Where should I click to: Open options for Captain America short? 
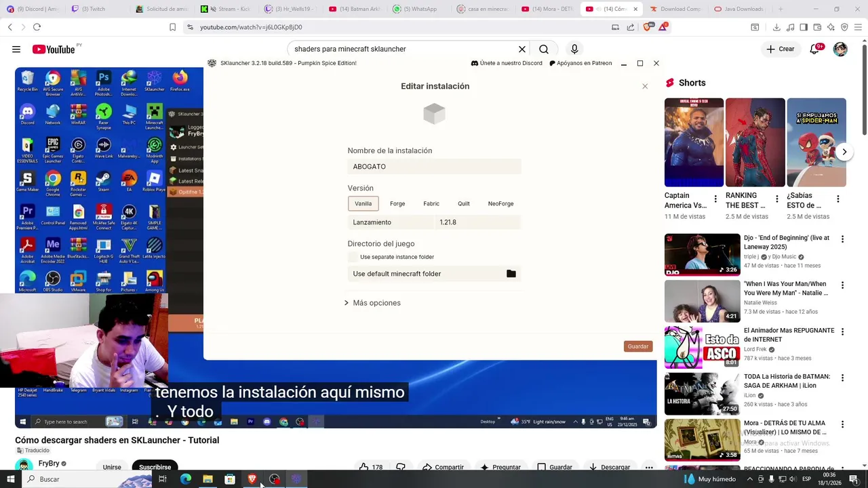point(715,199)
